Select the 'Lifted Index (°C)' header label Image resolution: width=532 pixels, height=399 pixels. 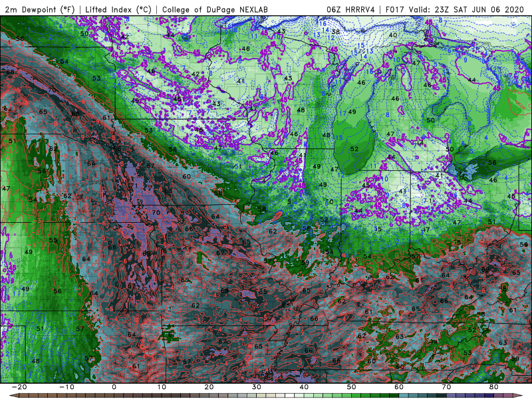pyautogui.click(x=118, y=9)
